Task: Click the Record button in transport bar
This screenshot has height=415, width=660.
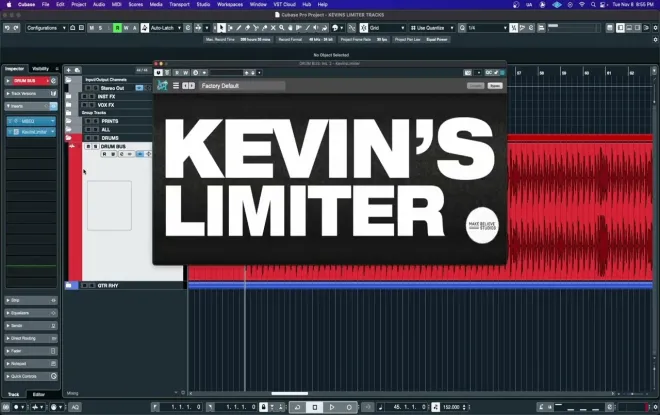Action: point(349,407)
